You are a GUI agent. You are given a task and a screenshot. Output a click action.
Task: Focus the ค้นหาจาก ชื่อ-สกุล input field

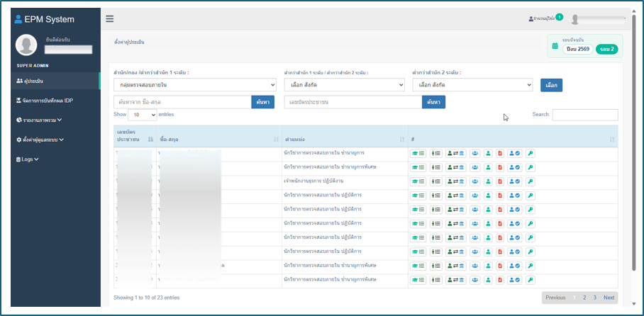(182, 102)
